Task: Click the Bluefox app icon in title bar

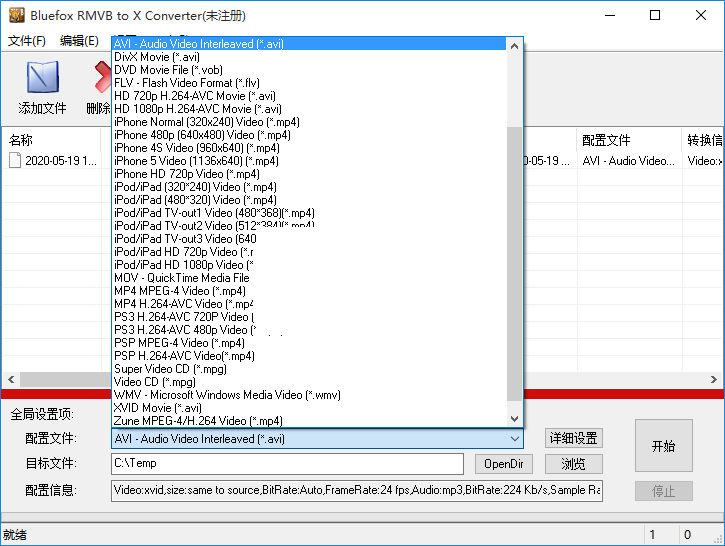Action: click(x=17, y=15)
